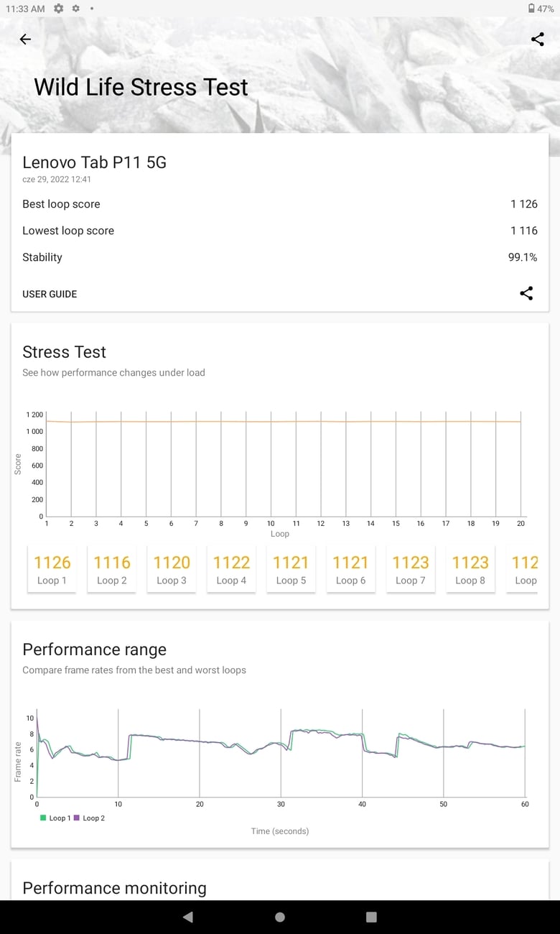Tap the Stability 99.1% row

[x=280, y=257]
